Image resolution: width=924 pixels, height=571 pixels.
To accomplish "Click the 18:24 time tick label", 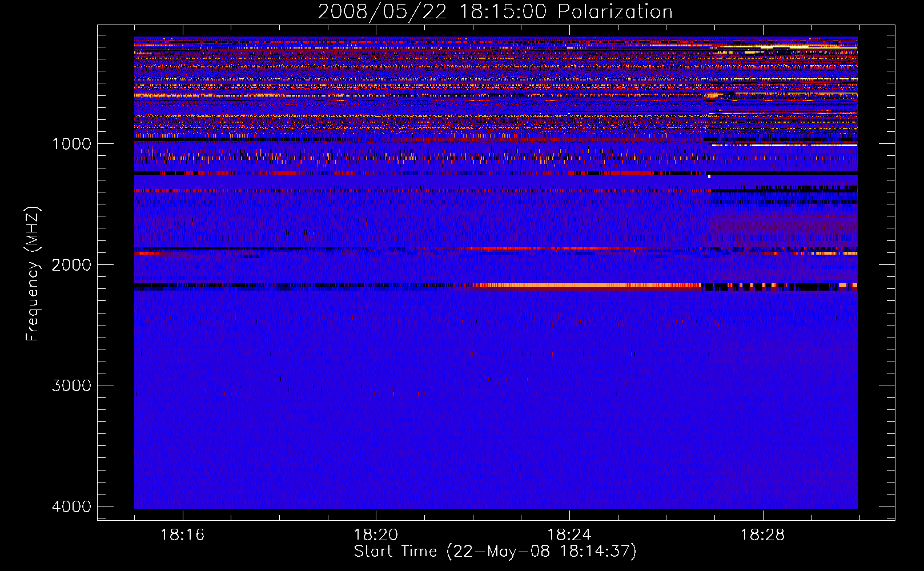I will click(569, 535).
